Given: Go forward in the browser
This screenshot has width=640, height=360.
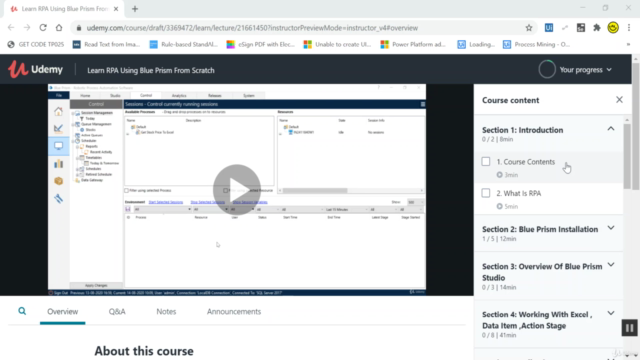Looking at the screenshot, I should point(27,27).
